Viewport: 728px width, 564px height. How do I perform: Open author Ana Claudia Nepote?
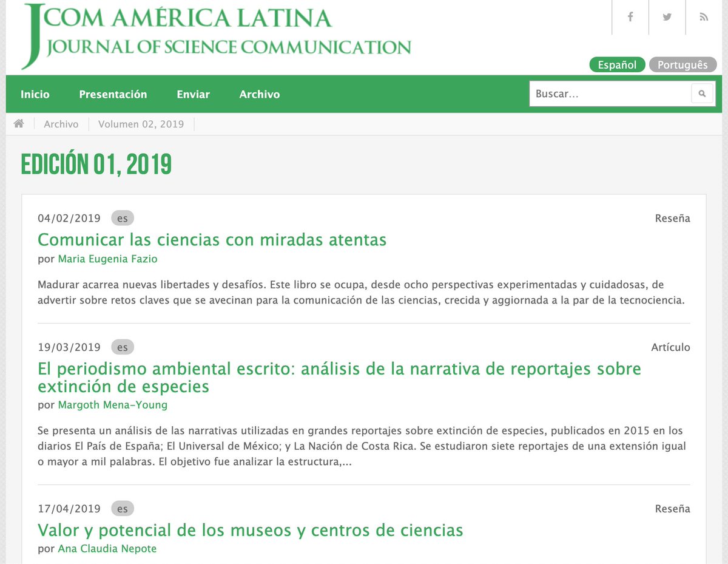point(107,549)
